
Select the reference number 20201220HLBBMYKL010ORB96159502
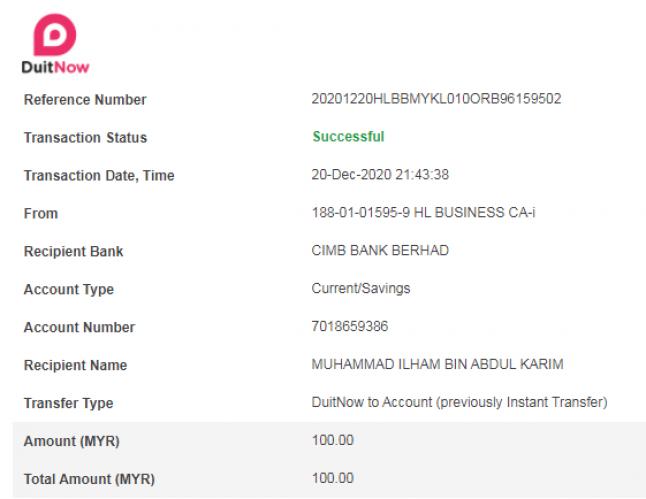tap(436, 99)
